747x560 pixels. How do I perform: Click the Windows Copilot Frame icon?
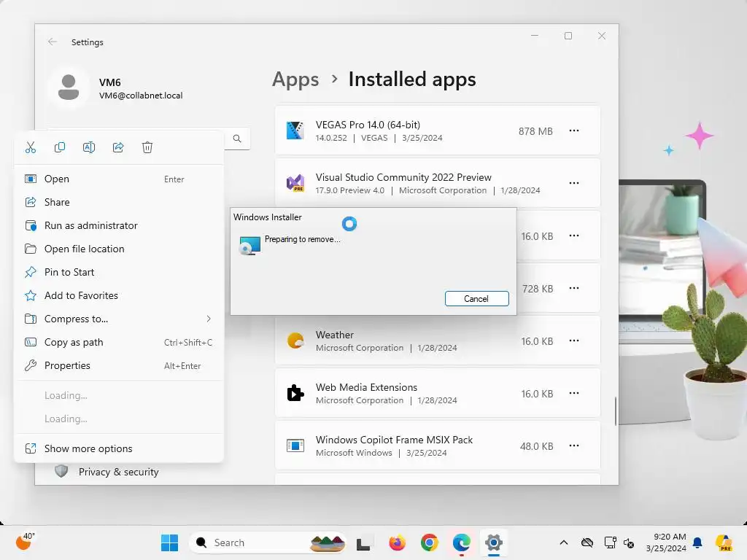pyautogui.click(x=295, y=446)
